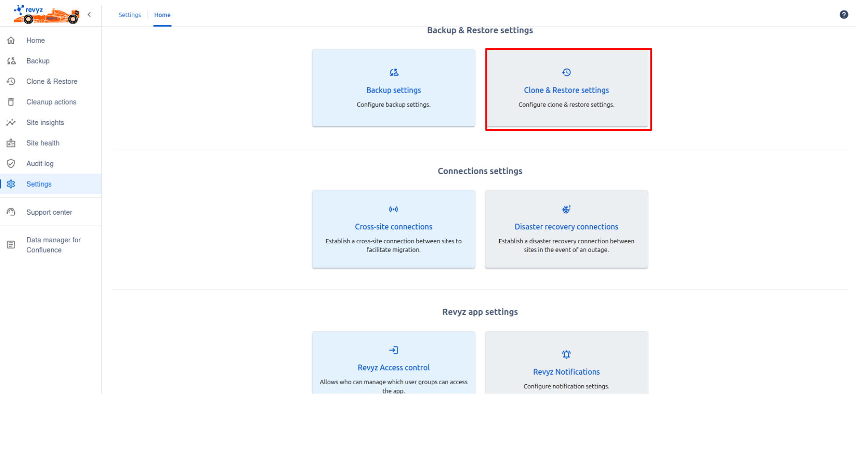868x475 pixels.
Task: Click the Settings breadcrumb tab
Action: [130, 15]
